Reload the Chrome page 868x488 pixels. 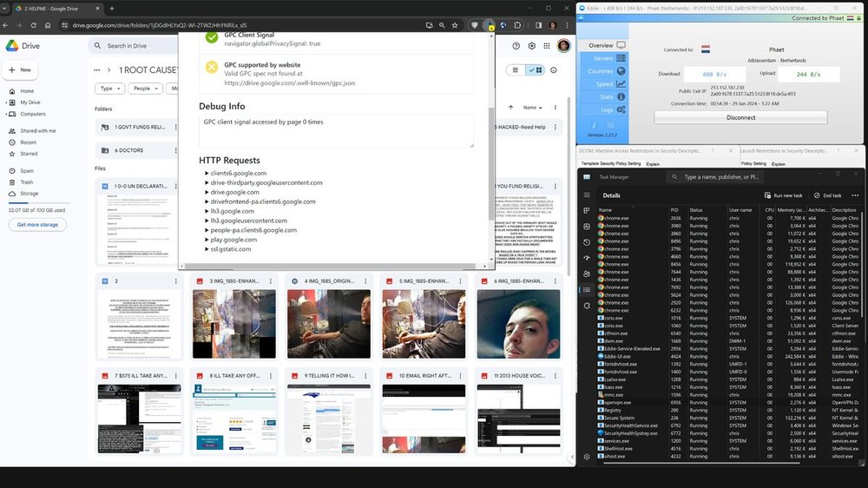[33, 25]
